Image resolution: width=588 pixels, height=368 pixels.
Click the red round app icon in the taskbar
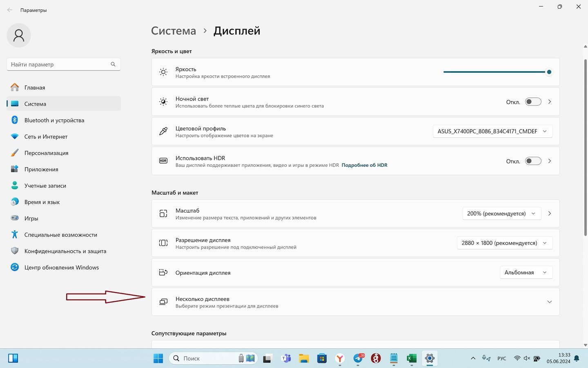pos(376,359)
